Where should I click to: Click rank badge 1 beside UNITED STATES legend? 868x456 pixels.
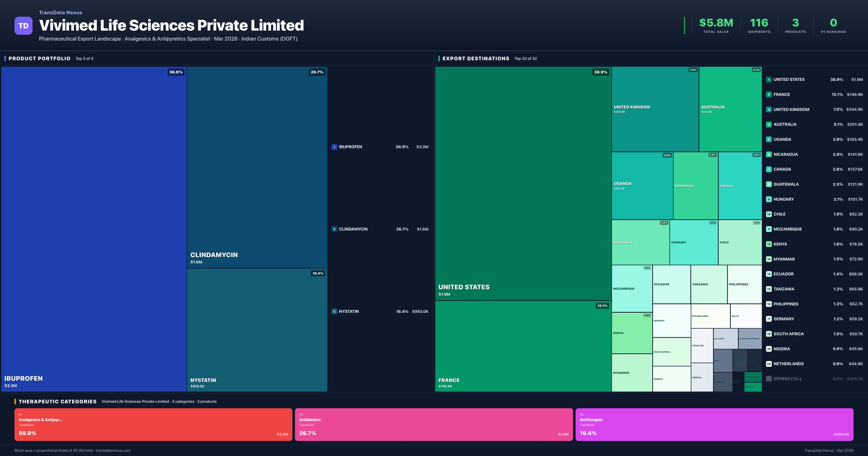[x=769, y=80]
